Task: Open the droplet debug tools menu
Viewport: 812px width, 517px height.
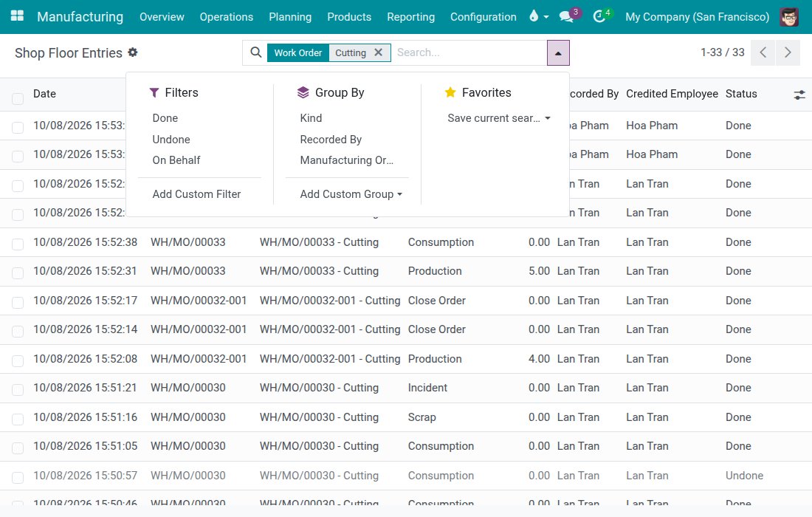Action: pyautogui.click(x=539, y=16)
